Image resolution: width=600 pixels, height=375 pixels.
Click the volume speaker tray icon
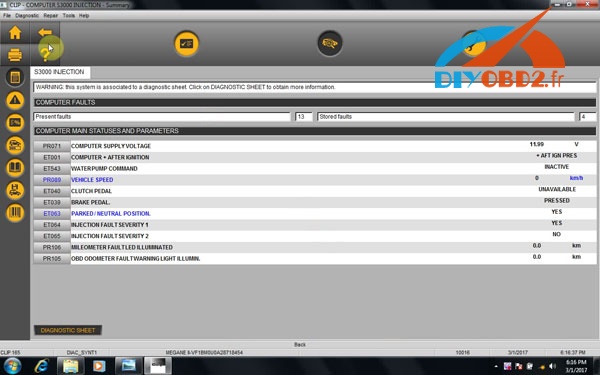click(x=552, y=367)
